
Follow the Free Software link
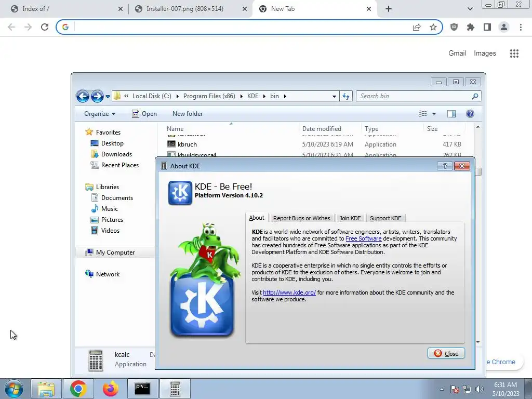click(x=363, y=238)
